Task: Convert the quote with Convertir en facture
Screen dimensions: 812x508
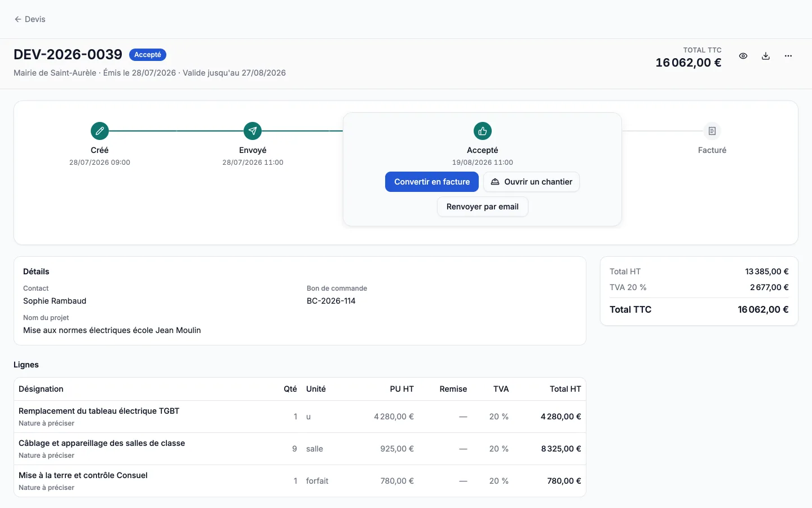Action: tap(432, 182)
